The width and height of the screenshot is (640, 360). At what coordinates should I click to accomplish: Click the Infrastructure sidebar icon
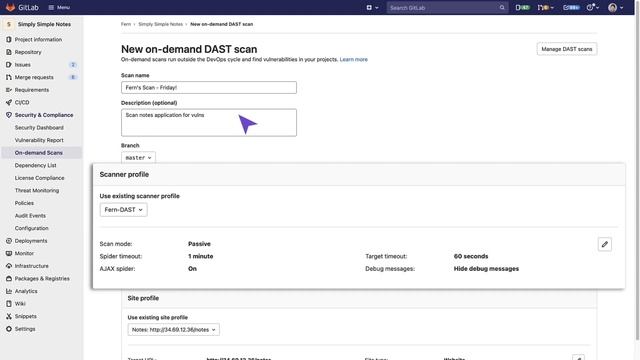(x=9, y=266)
